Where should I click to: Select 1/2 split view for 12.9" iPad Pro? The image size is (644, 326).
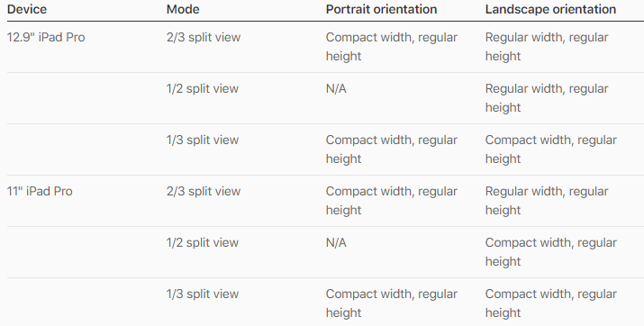click(203, 88)
